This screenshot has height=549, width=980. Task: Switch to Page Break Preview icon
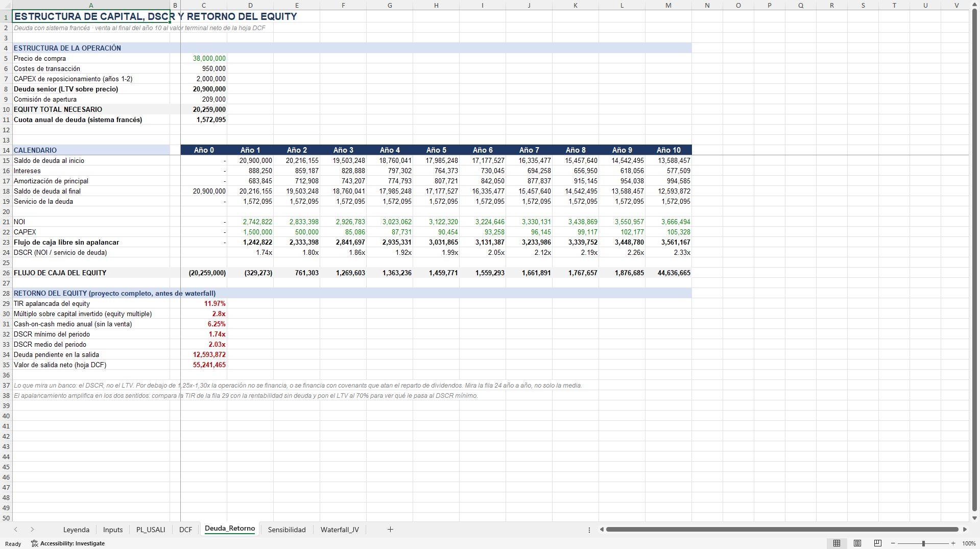pyautogui.click(x=878, y=543)
